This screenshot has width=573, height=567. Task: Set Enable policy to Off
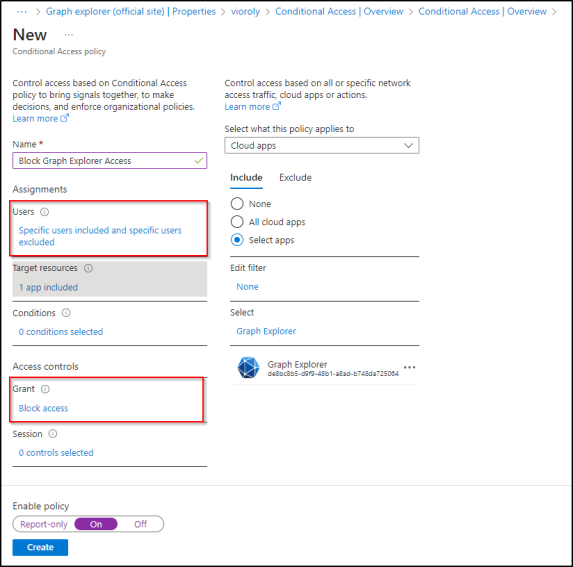(x=140, y=524)
